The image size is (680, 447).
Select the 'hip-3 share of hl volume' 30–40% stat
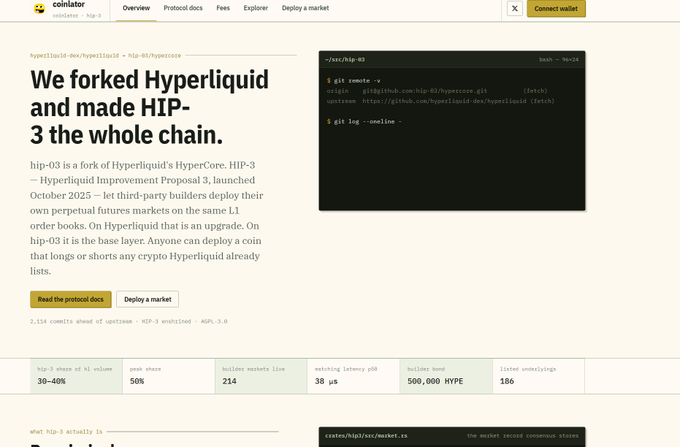click(x=76, y=376)
